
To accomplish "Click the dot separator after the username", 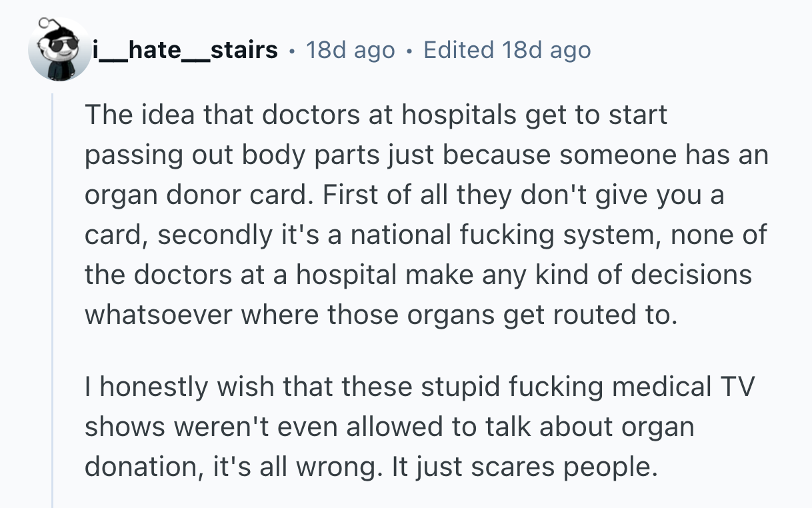I will [x=292, y=51].
